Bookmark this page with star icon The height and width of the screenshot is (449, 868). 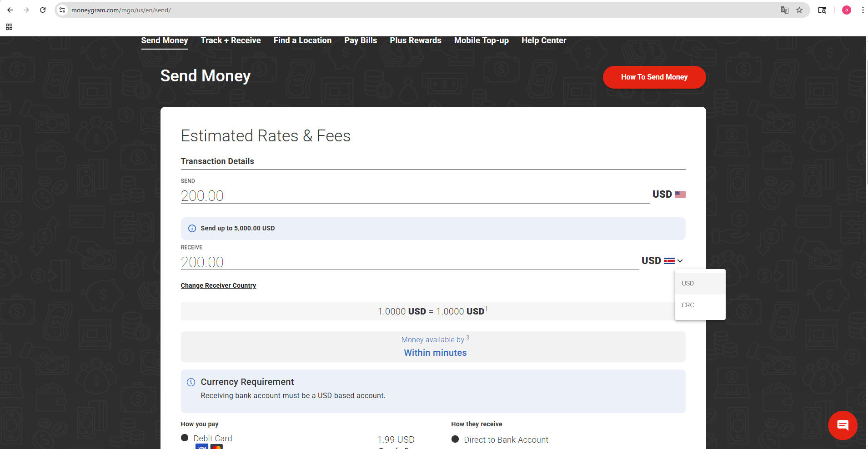pos(799,10)
